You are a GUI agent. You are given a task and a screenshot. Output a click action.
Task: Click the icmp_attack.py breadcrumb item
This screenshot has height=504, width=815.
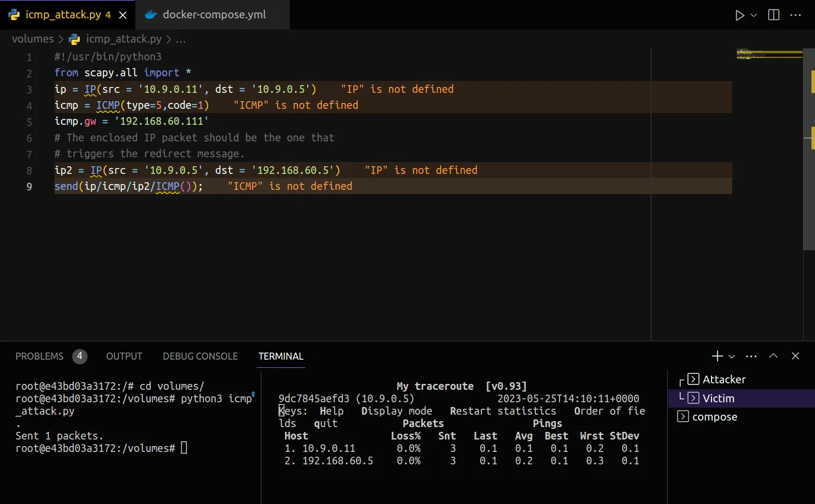pyautogui.click(x=123, y=39)
